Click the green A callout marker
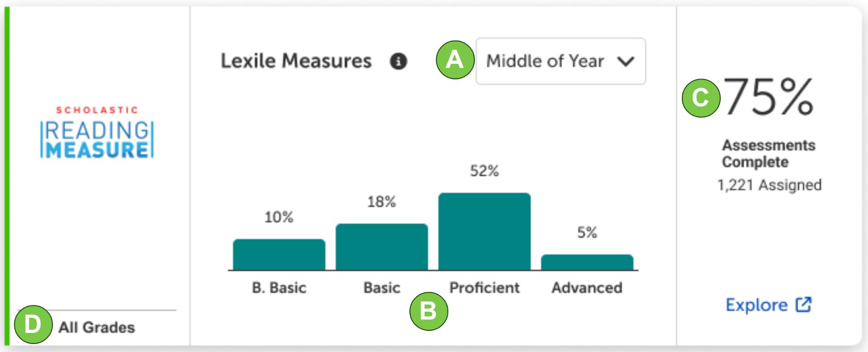 tap(455, 60)
